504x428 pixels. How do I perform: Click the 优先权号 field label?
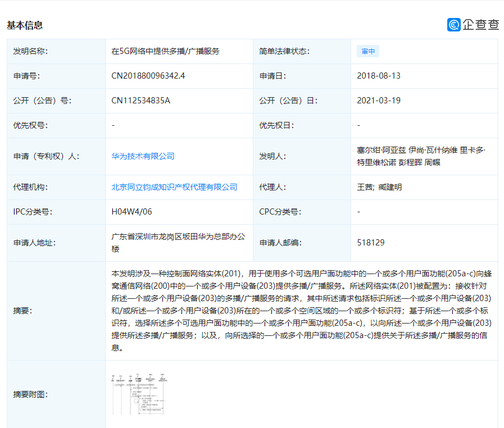(30, 125)
